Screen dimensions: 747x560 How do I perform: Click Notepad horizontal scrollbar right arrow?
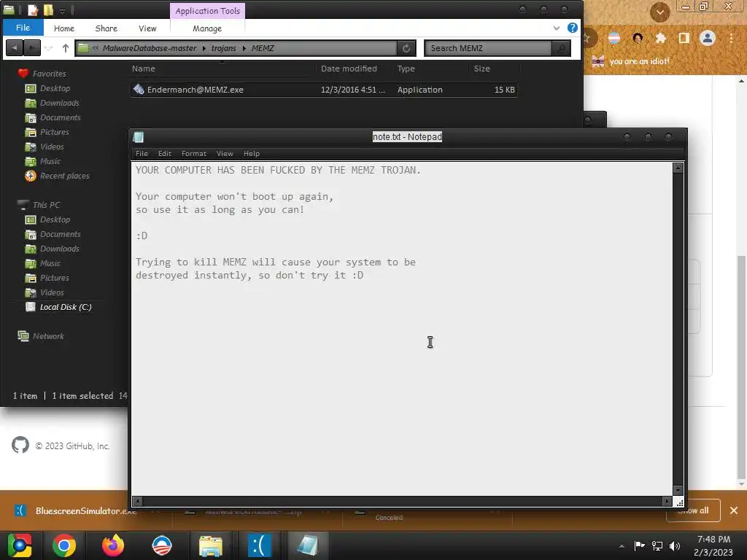pyautogui.click(x=667, y=501)
